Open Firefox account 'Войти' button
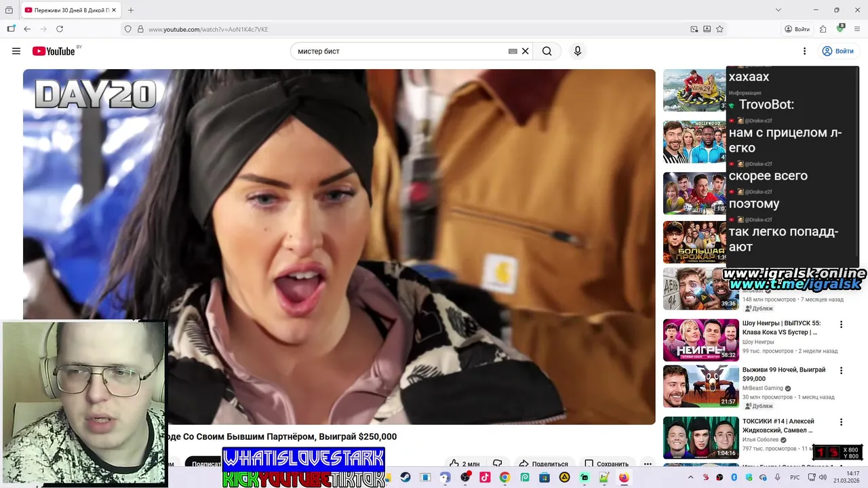868x488 pixels. point(797,29)
